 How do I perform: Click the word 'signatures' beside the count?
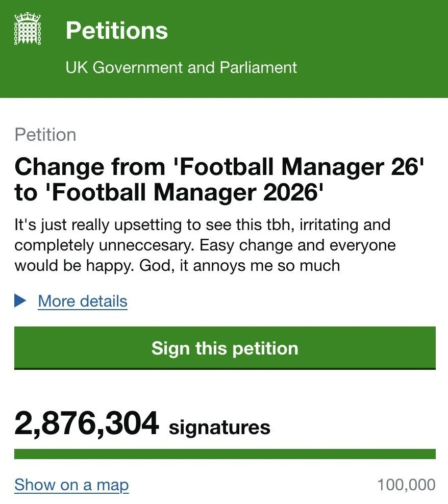pyautogui.click(x=219, y=427)
